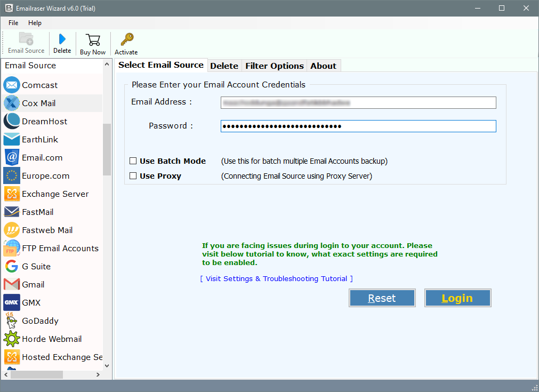Select the "FastMail" list entry text

38,212
